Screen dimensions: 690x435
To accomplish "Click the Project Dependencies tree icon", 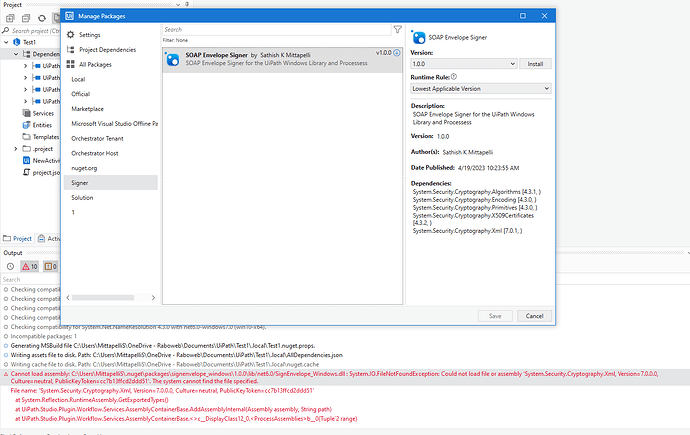I will [70, 49].
